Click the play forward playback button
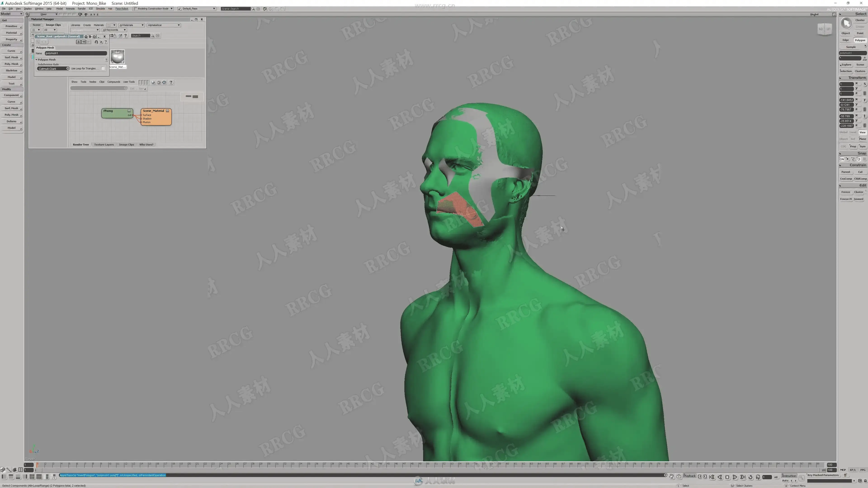The width and height of the screenshot is (868, 488). pyautogui.click(x=735, y=477)
